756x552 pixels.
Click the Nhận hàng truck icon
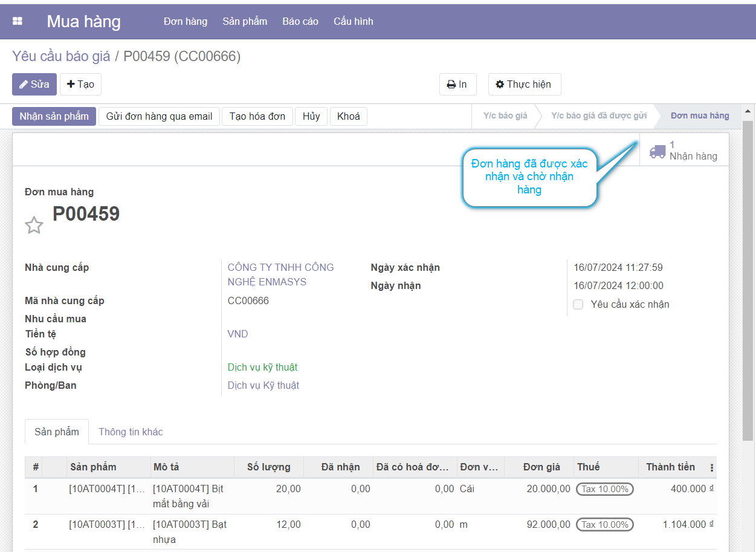657,151
